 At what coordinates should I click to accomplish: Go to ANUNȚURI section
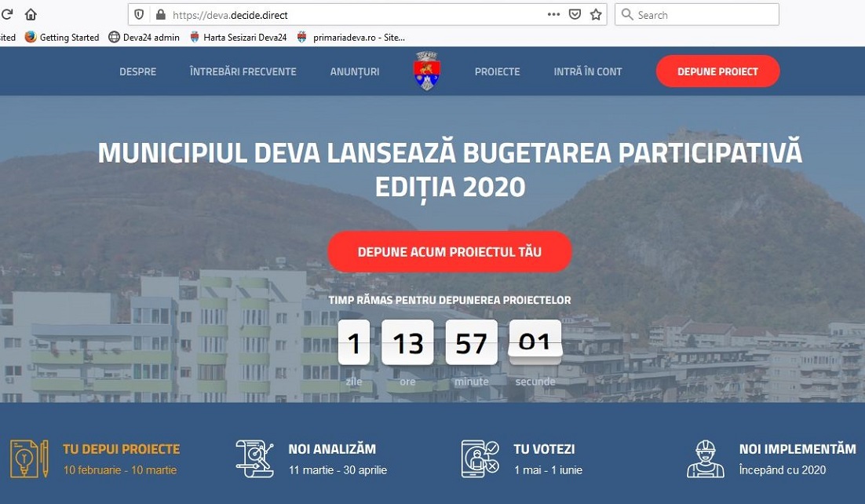(355, 71)
